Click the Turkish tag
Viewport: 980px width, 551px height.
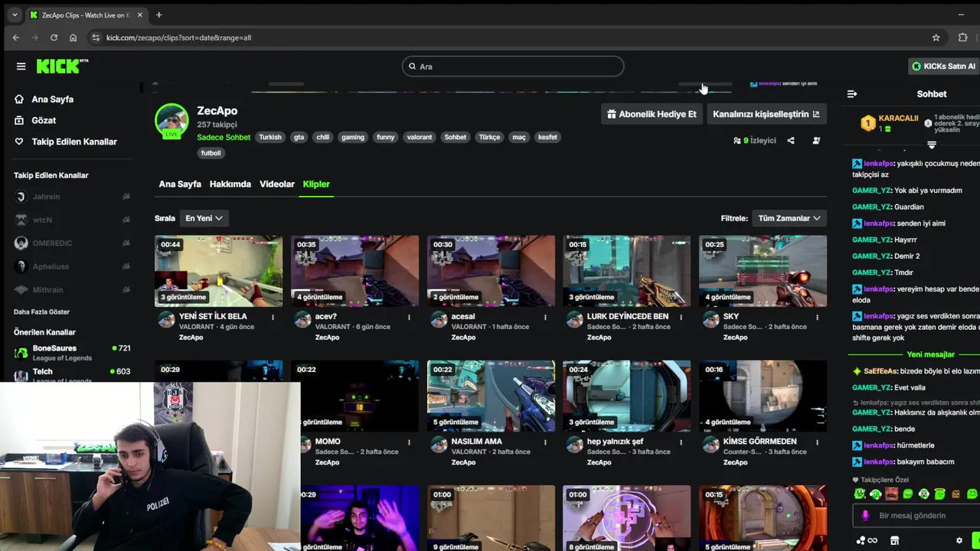[270, 138]
